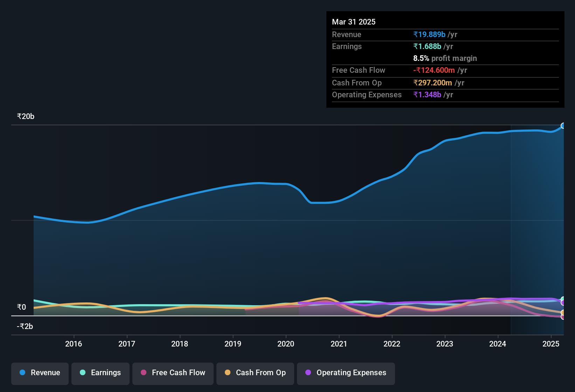
Task: Click the Operating Expenses value ₹1.348b
Action: point(427,94)
